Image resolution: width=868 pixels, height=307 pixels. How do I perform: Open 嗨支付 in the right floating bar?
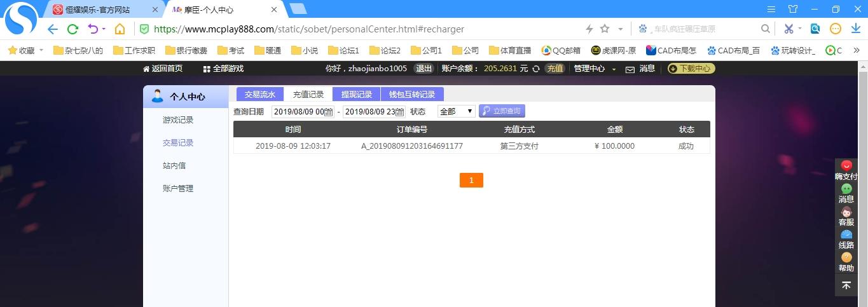[846, 171]
